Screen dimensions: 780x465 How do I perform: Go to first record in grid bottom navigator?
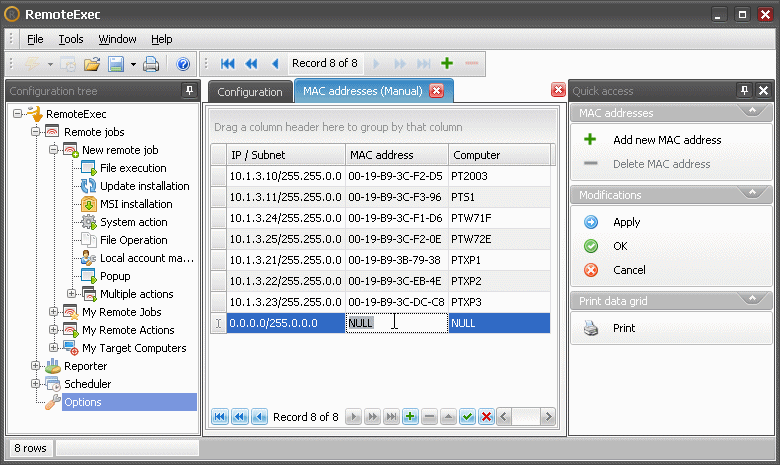tap(220, 417)
